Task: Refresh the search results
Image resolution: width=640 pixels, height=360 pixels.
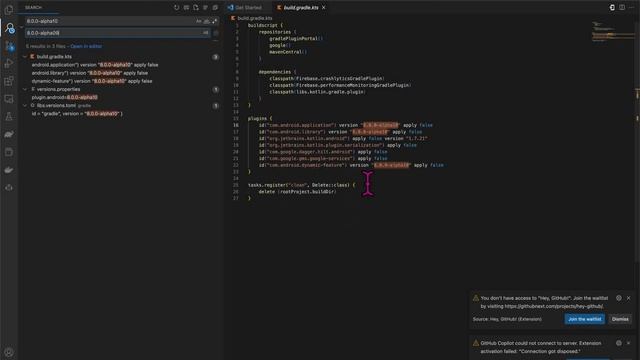Action: (176, 7)
